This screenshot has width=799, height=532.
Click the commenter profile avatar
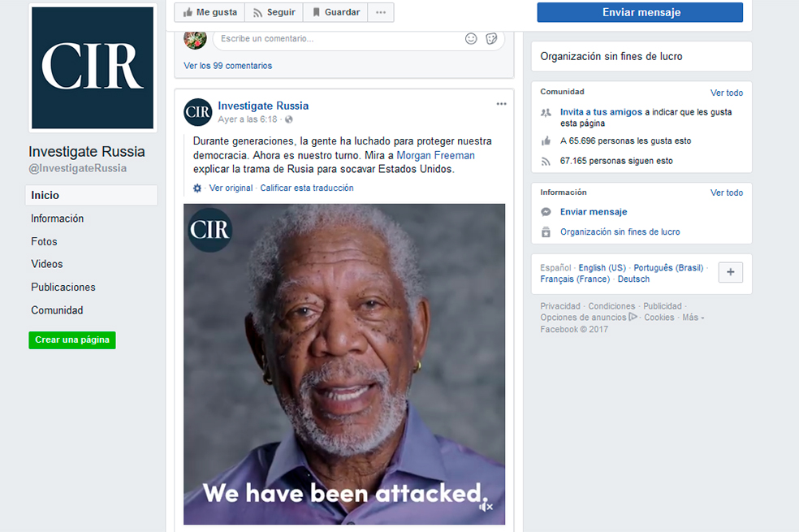195,40
